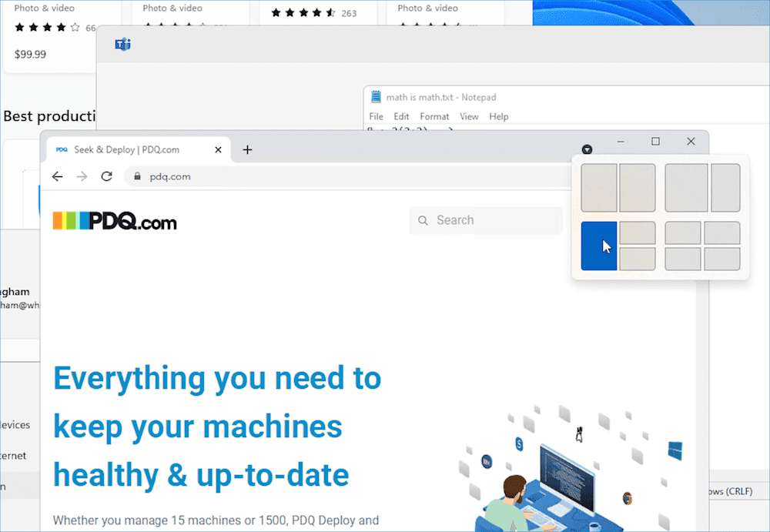Click the Everything you need to headline
Screen dimensions: 770x532
[217, 378]
